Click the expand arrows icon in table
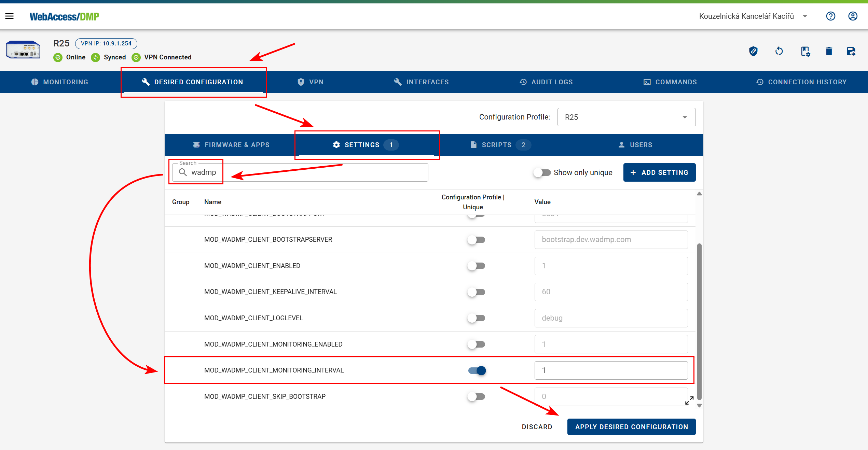Viewport: 868px width, 450px height. (x=689, y=400)
